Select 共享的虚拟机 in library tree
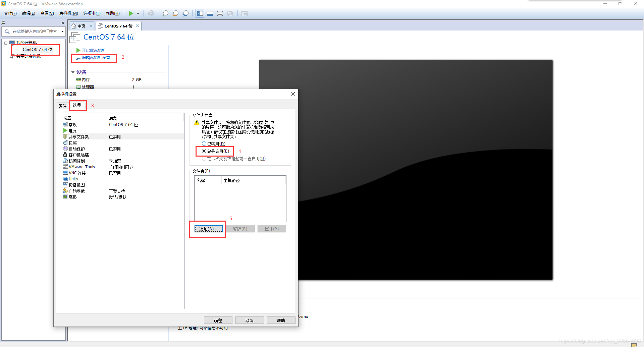The height and width of the screenshot is (347, 644). [x=25, y=56]
